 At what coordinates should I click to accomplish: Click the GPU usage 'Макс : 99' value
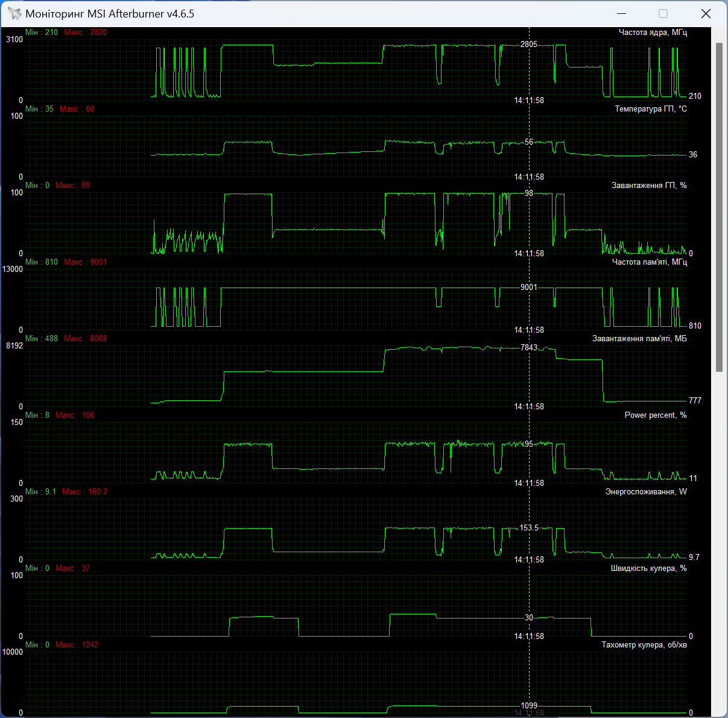pos(72,185)
